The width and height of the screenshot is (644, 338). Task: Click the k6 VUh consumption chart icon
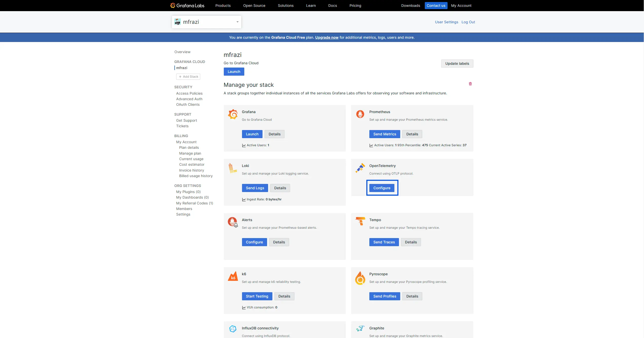(244, 307)
